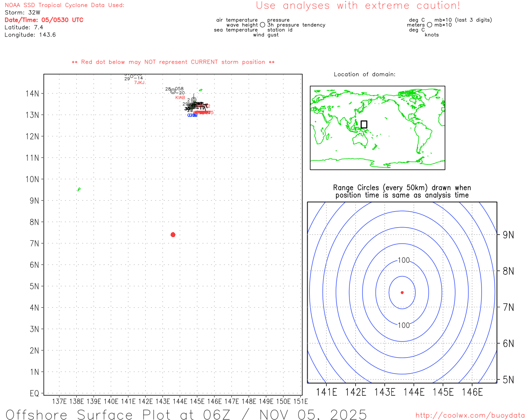Click the lower '100' range circle label
This screenshot has width=525, height=420.
(x=404, y=325)
